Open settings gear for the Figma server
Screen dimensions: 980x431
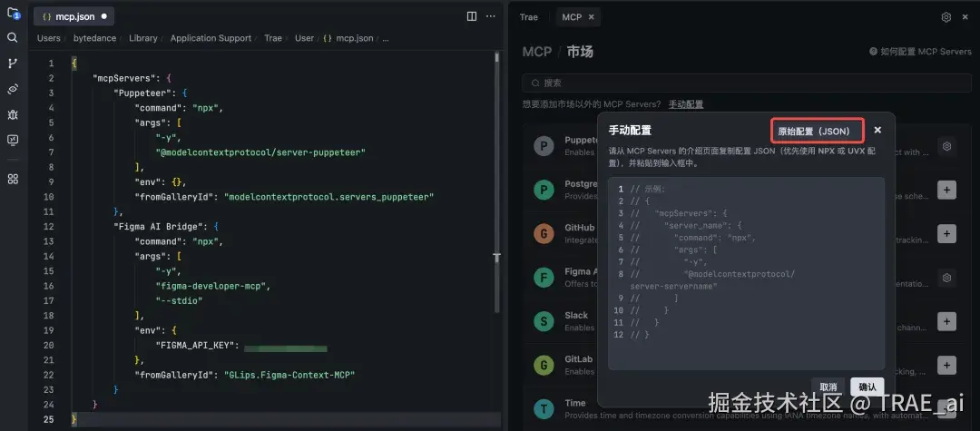pos(946,278)
